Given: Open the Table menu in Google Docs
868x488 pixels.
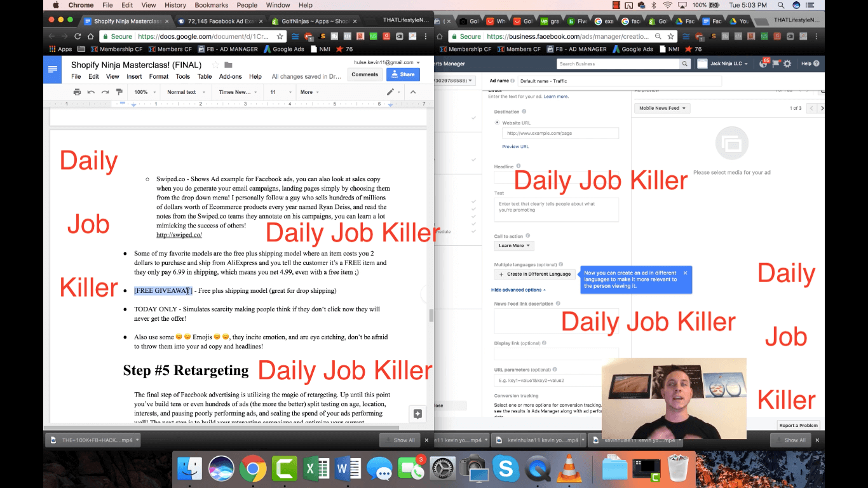Looking at the screenshot, I should 205,76.
